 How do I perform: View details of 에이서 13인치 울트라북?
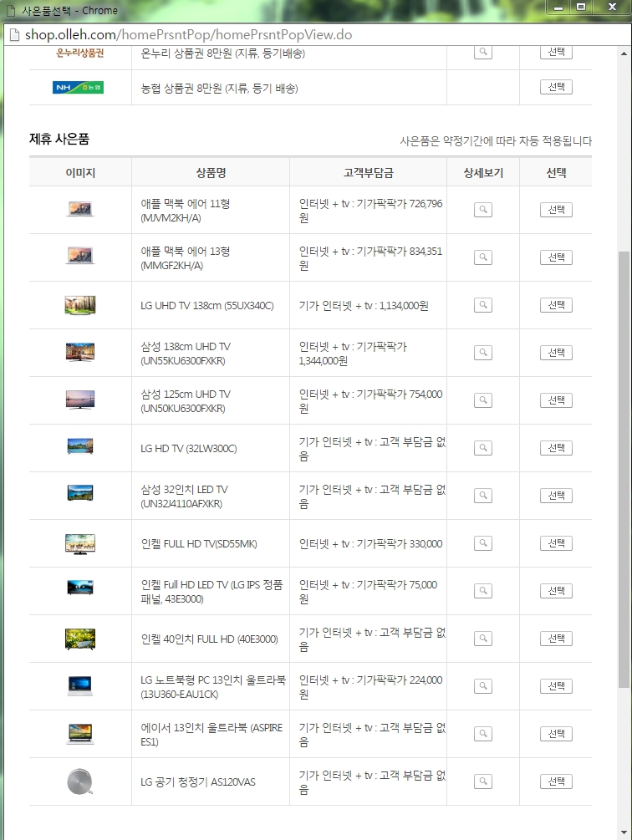click(x=482, y=734)
